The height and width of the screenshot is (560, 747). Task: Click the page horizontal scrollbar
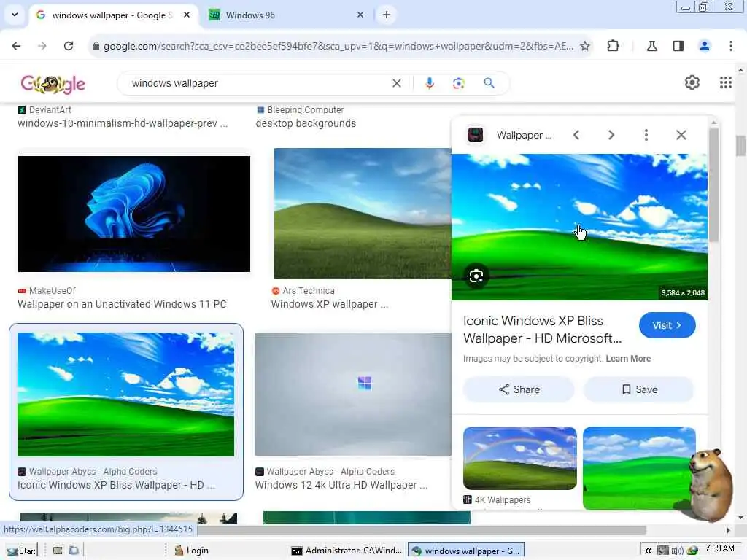coord(421,530)
